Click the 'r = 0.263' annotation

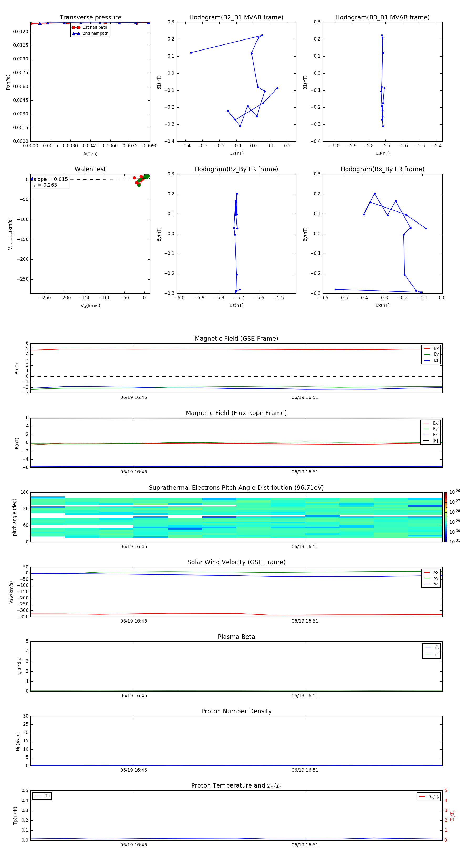tap(45, 185)
